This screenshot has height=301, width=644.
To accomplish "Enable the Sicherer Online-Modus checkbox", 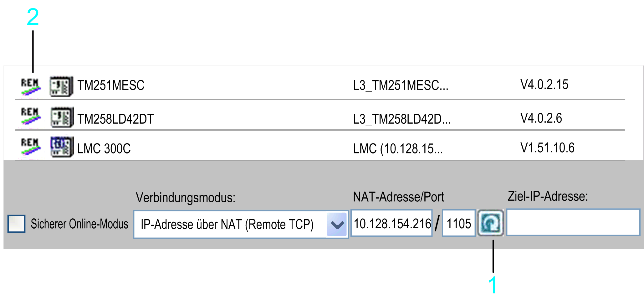I will (16, 224).
